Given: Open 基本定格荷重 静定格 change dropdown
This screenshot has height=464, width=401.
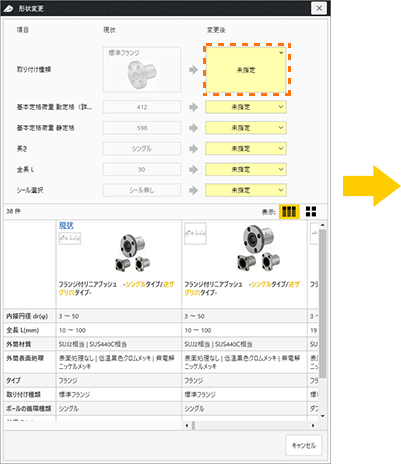Looking at the screenshot, I should (246, 128).
